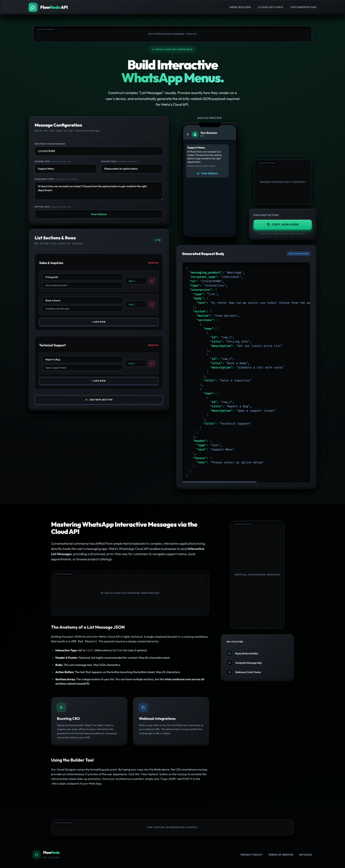Click the Button Text field View Options
The image size is (345, 868).
pyautogui.click(x=99, y=214)
